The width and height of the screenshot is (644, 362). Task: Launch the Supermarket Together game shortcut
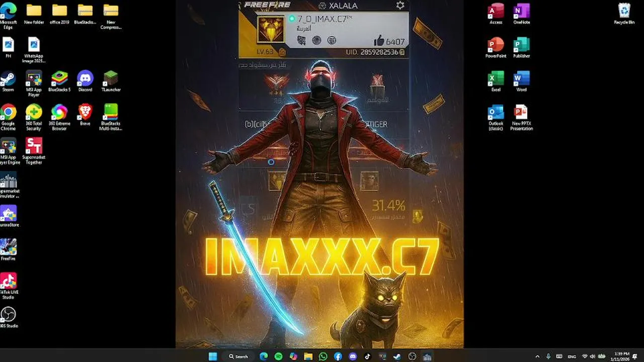click(x=34, y=151)
